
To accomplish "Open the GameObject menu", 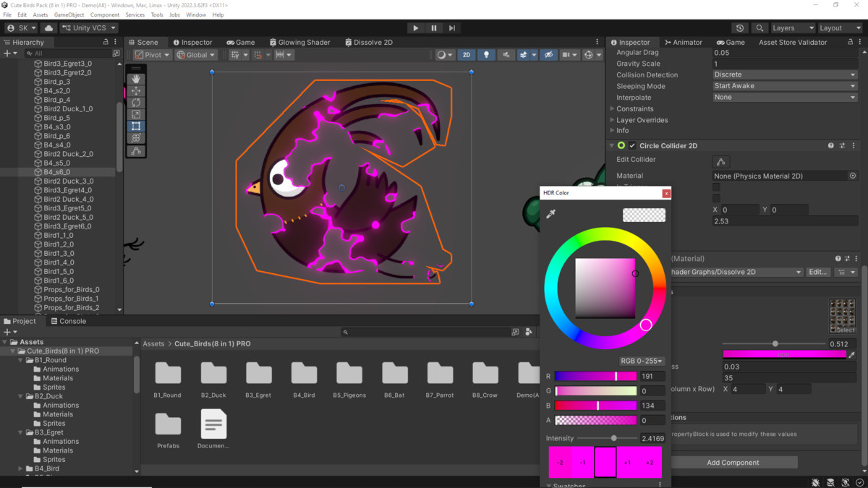I will click(x=69, y=14).
